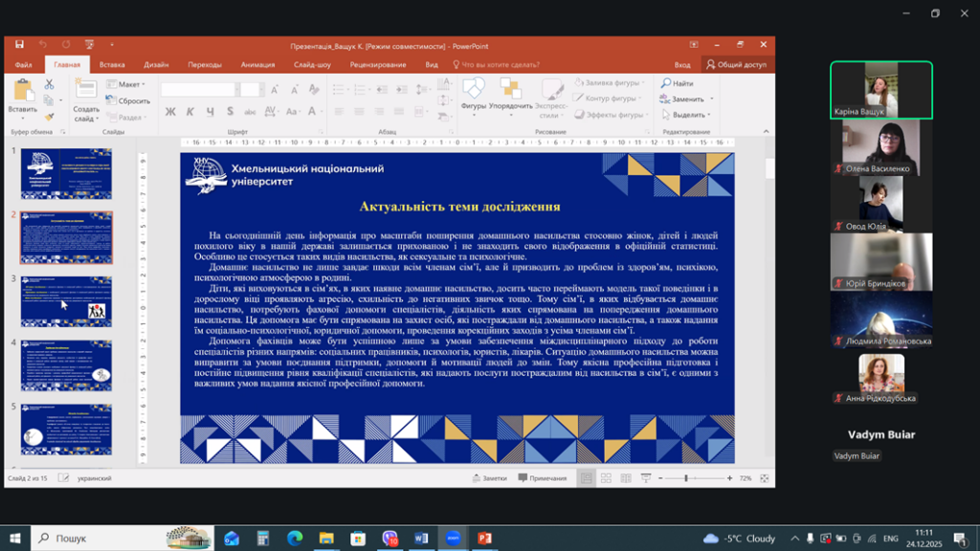This screenshot has width=980, height=551.
Task: Open the Вставка ribbon tab
Action: point(112,65)
